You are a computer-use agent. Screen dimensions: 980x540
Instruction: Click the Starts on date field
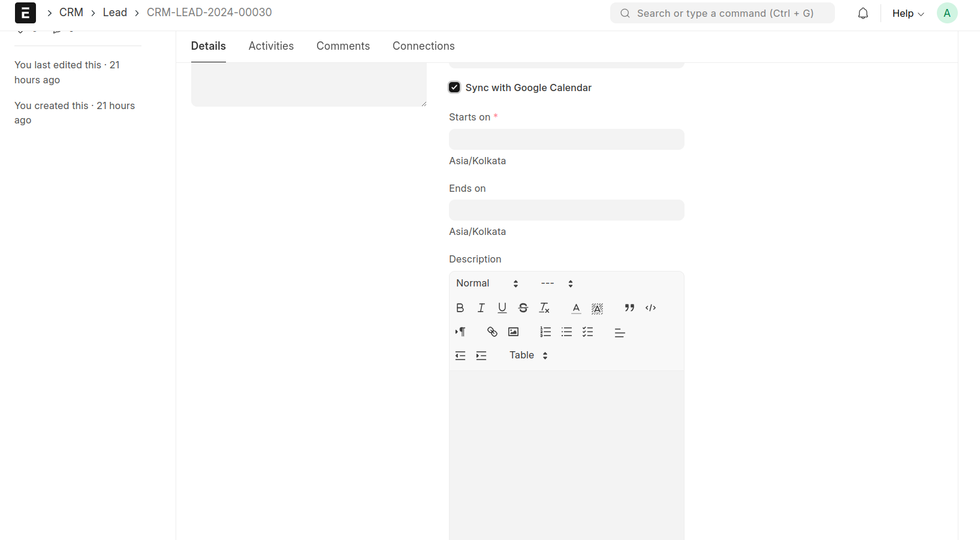566,140
